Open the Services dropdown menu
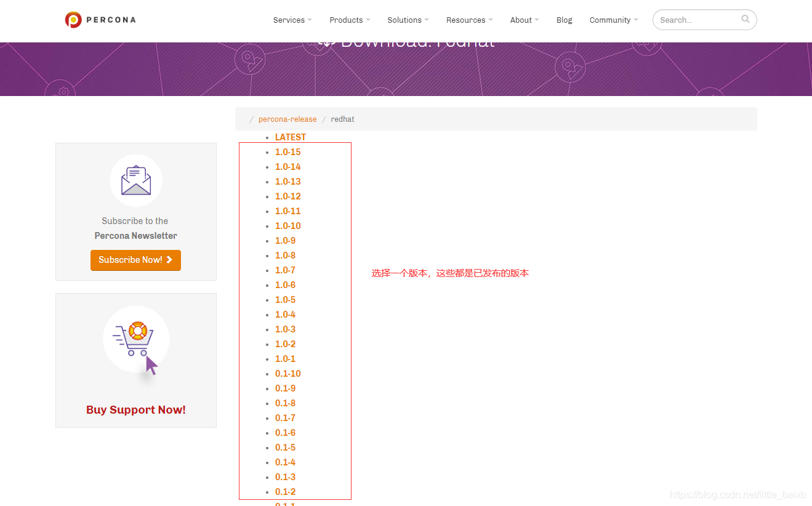This screenshot has width=812, height=506. 292,20
